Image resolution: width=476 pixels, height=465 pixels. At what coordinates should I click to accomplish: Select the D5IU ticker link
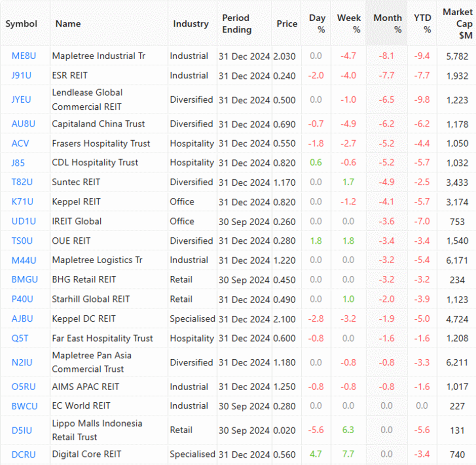[22, 431]
